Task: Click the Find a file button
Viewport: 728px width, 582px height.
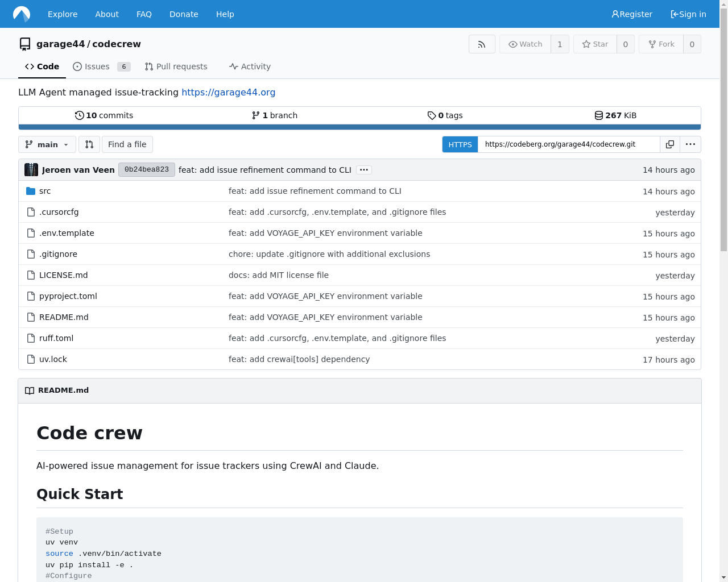Action: (x=127, y=144)
